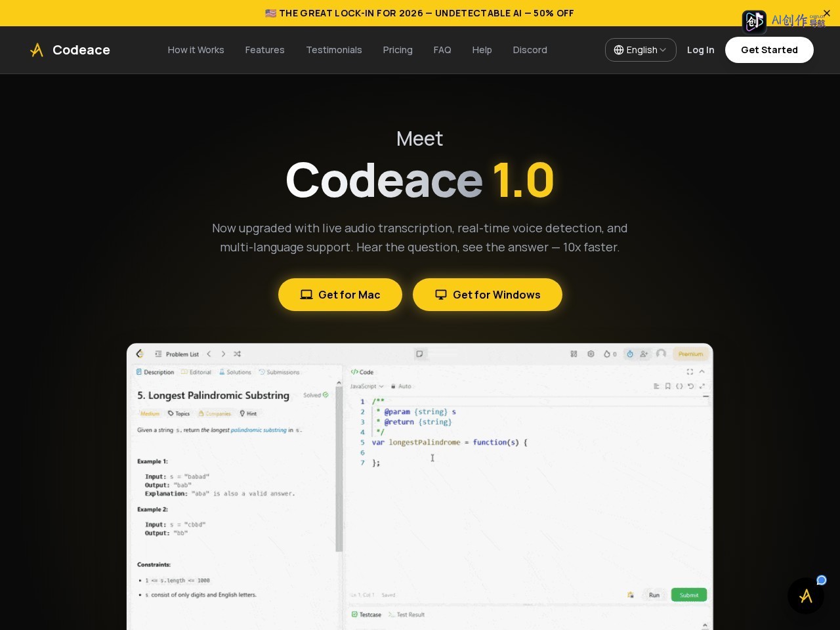The image size is (840, 630).
Task: Click the reset code icon in demo
Action: (690, 386)
